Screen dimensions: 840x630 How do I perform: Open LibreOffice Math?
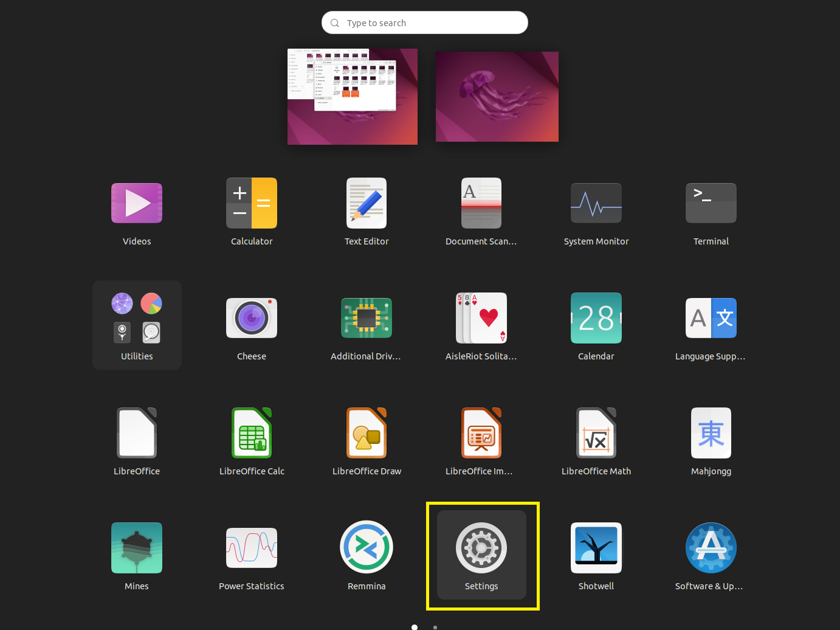[596, 433]
